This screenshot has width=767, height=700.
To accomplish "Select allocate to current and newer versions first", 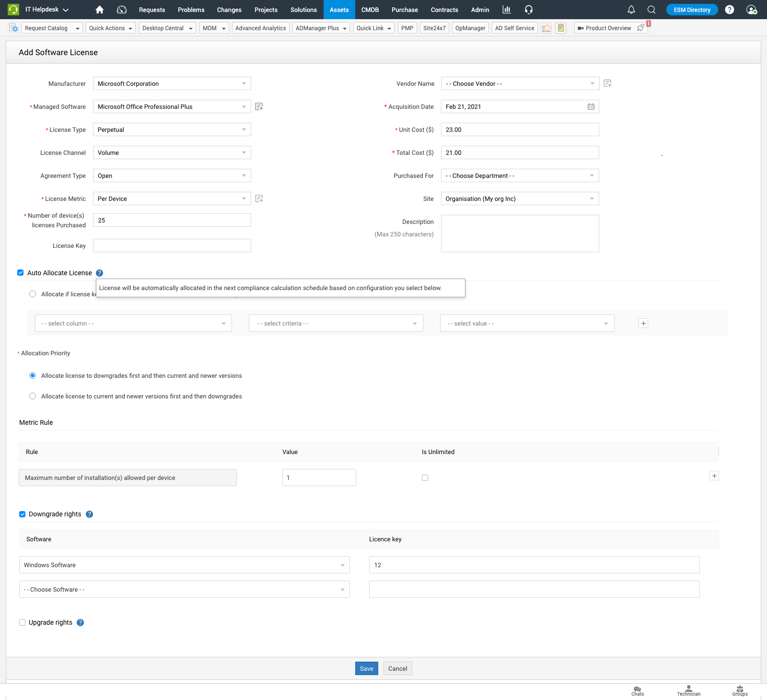I will (x=33, y=396).
